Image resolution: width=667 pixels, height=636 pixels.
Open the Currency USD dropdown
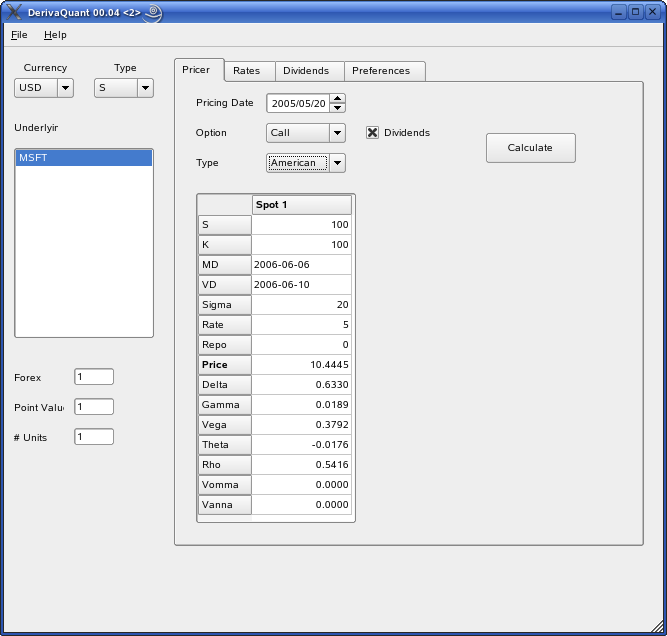pos(65,88)
